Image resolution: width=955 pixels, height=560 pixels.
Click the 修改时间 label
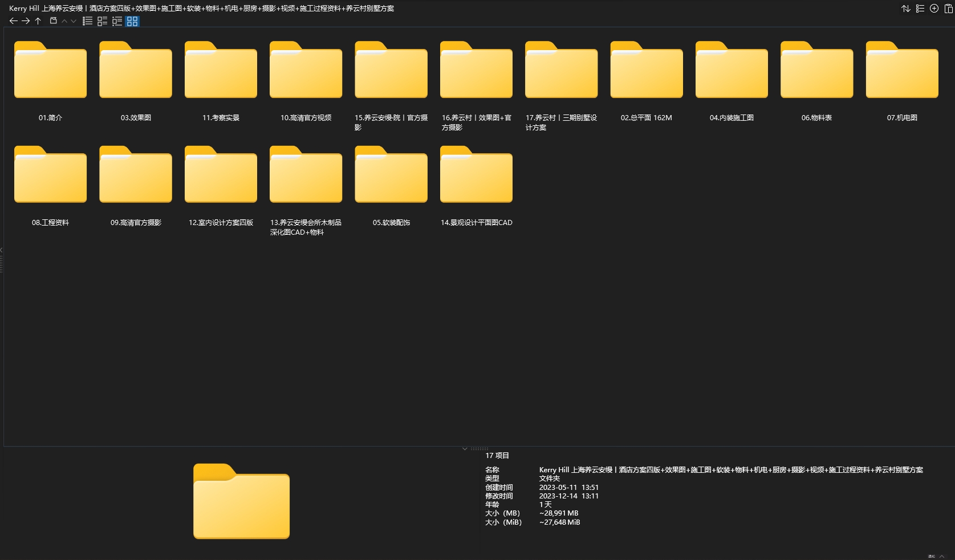(499, 496)
